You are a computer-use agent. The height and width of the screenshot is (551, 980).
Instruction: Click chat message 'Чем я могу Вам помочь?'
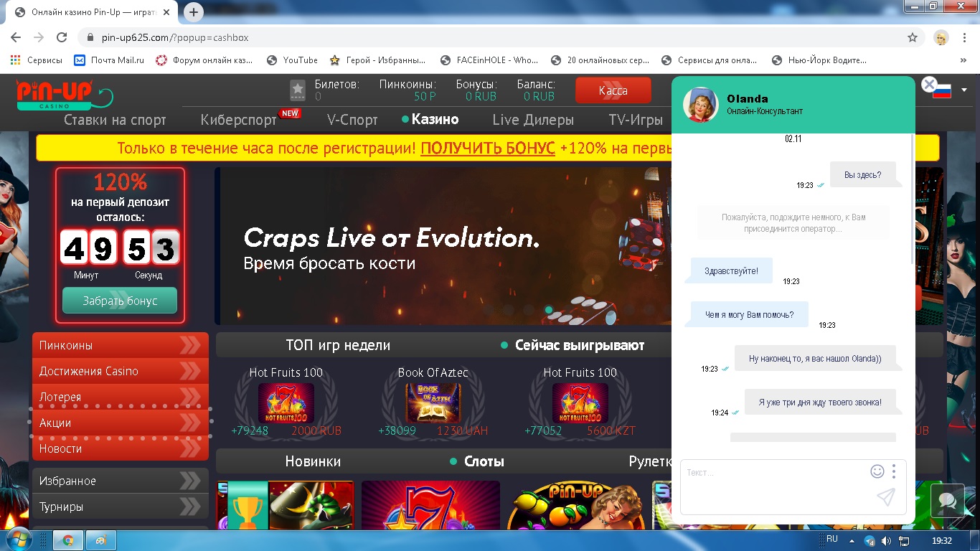pos(749,314)
